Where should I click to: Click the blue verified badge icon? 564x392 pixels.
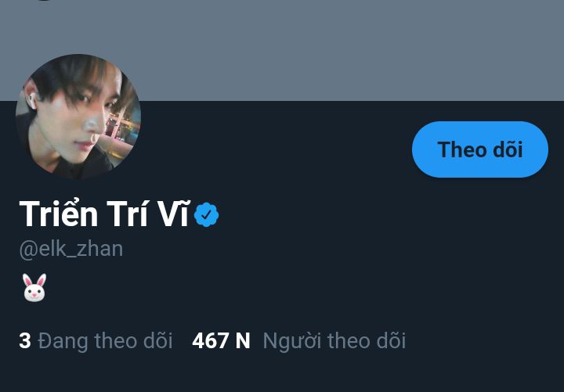207,214
